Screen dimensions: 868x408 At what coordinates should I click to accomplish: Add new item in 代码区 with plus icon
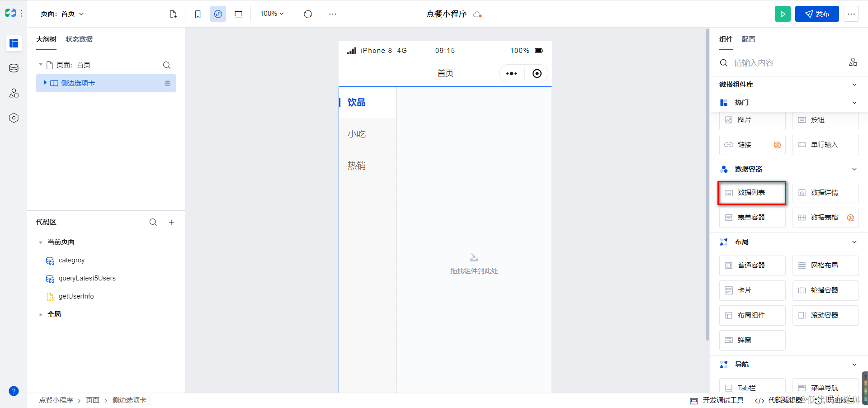coord(171,222)
